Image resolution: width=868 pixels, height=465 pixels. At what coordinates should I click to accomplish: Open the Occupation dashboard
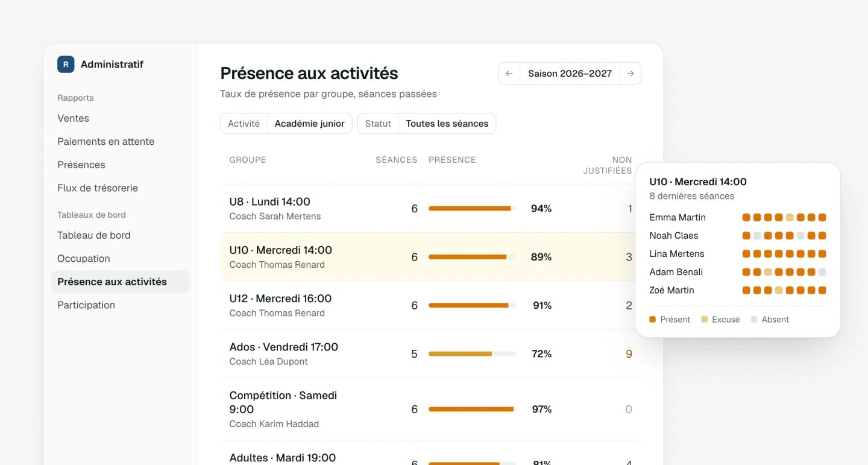coord(84,259)
